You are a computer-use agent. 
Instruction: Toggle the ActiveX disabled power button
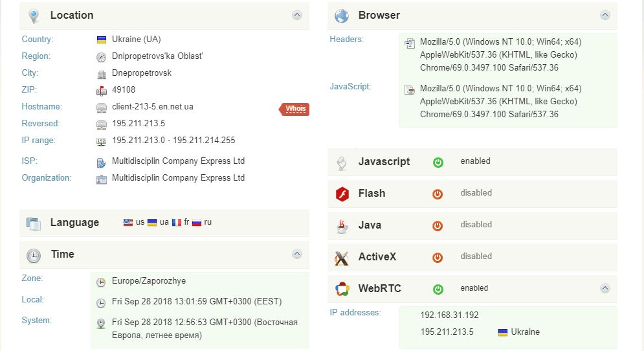coord(438,257)
